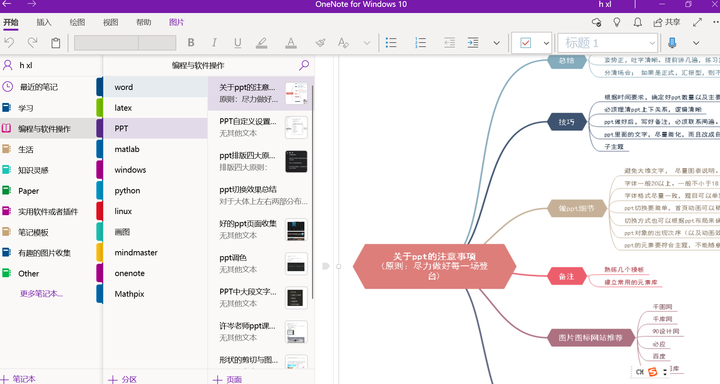Viewport: 720px width, 384px height.
Task: Go back with the left arrow
Action: [x=7, y=4]
